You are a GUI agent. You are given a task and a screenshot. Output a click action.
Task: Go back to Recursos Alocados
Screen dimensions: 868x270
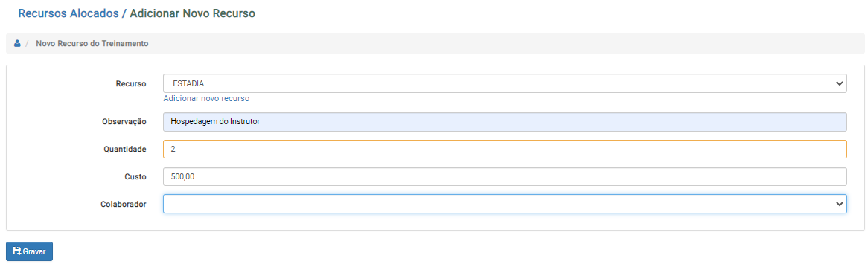click(x=68, y=14)
